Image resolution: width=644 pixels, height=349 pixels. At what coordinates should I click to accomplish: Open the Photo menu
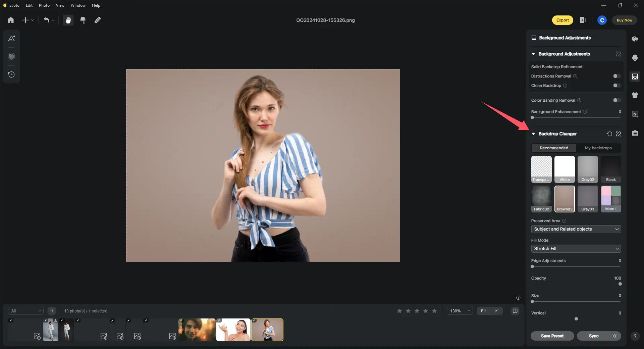tap(44, 5)
